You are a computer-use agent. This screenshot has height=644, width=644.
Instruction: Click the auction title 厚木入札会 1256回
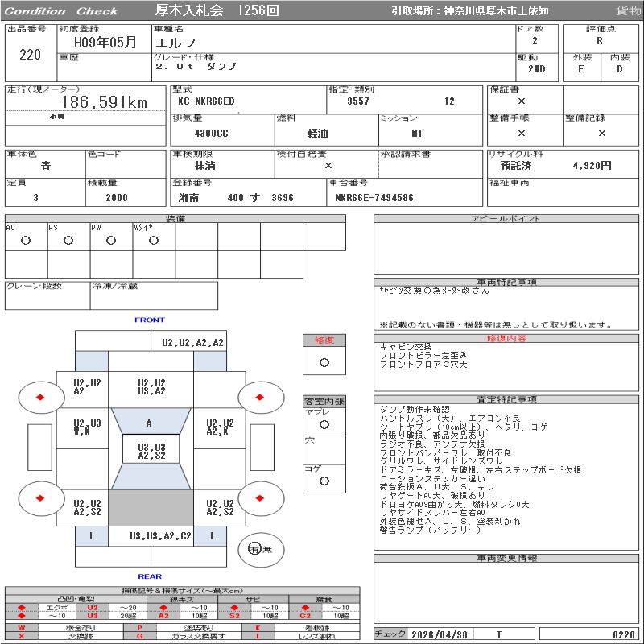coord(217,10)
